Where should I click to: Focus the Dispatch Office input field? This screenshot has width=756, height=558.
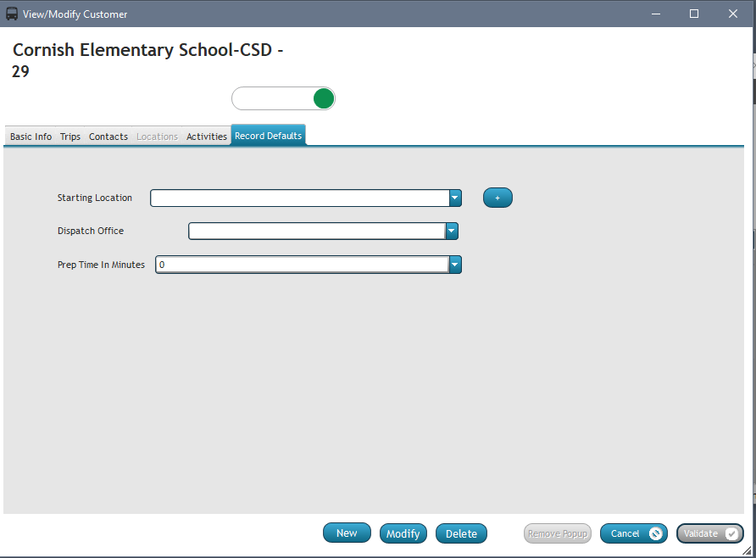316,231
